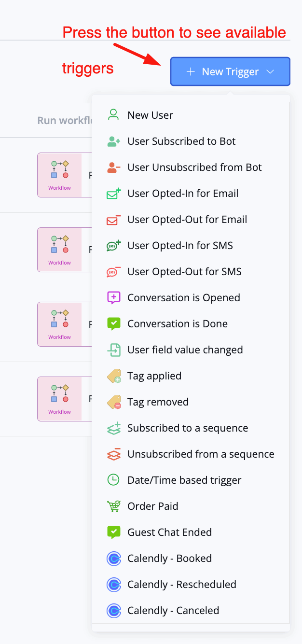This screenshot has width=302, height=644.
Task: Pick "Subscribed to a sequence" trigger
Action: pyautogui.click(x=188, y=428)
